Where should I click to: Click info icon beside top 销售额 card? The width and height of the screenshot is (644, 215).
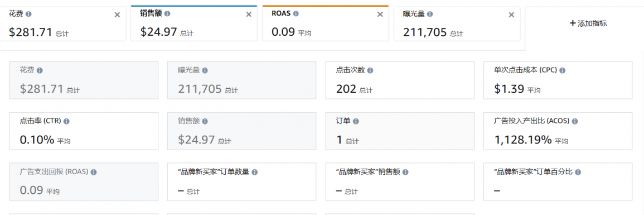click(x=167, y=13)
